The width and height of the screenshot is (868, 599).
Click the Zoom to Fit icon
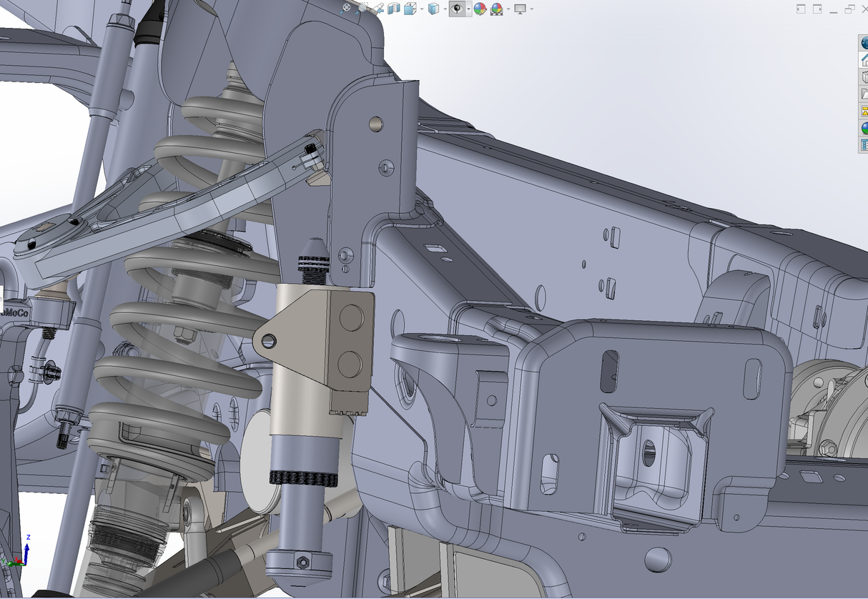tap(347, 9)
